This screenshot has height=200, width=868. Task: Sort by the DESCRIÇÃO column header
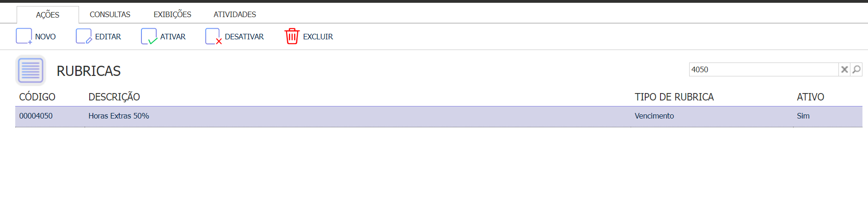114,97
